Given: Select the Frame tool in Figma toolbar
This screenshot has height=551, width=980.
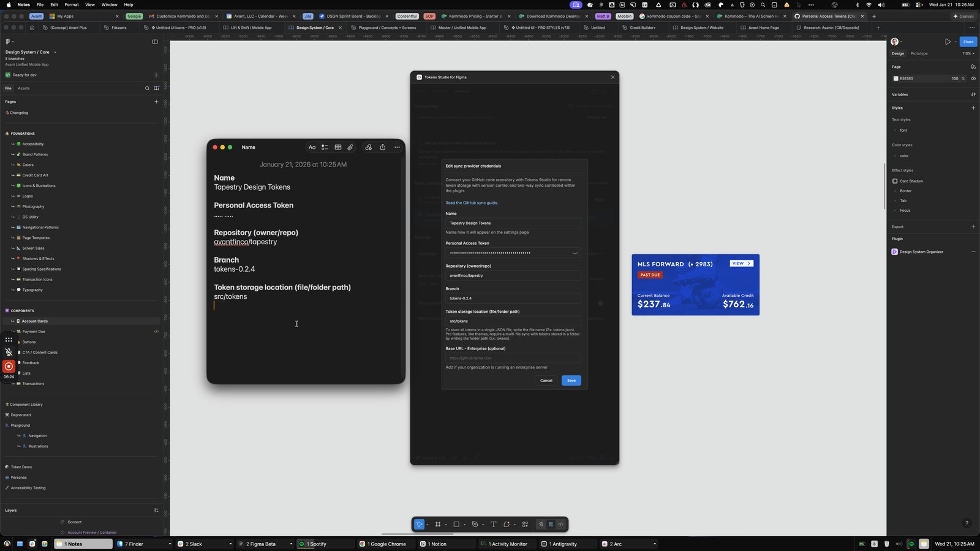Looking at the screenshot, I should (437, 525).
